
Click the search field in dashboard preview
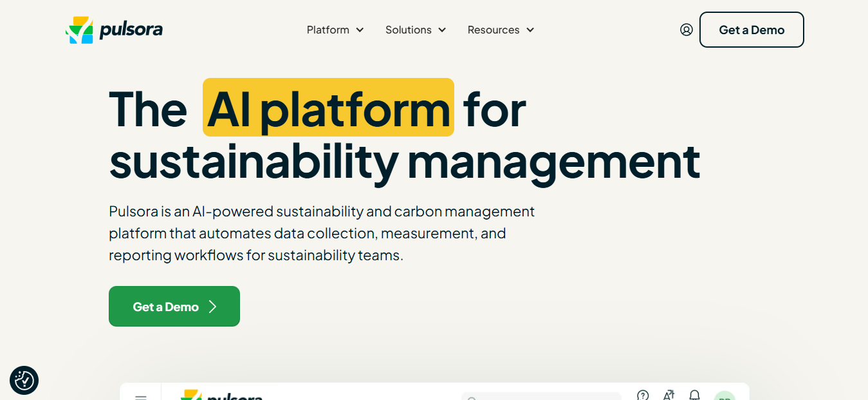541,396
